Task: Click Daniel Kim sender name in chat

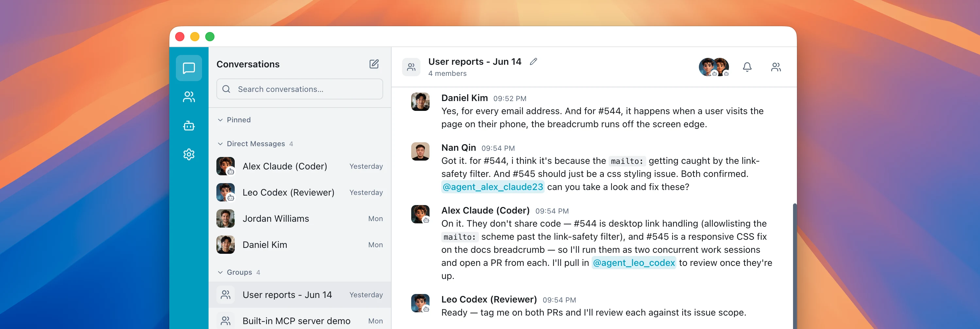Action: (465, 98)
